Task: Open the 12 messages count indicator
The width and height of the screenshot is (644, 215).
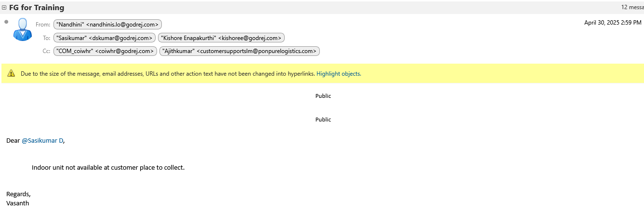Action: [632, 7]
